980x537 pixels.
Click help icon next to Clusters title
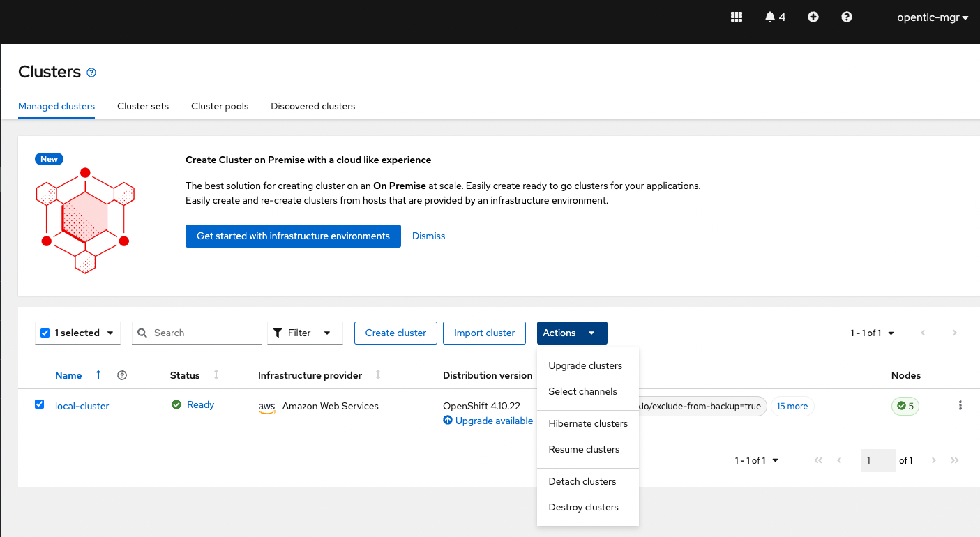tap(91, 73)
